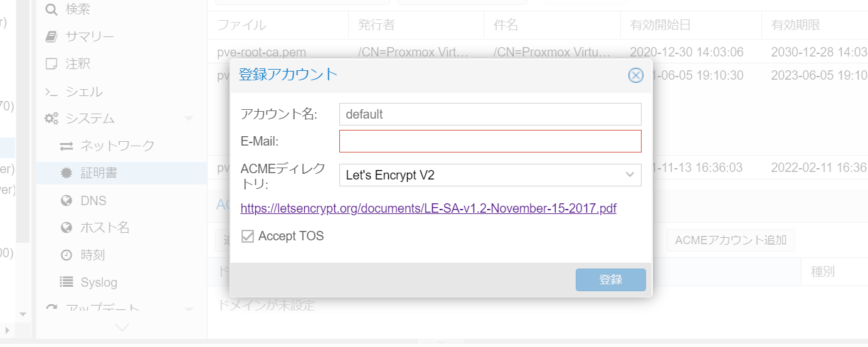
Task: Open DNS globe icon entry
Action: tap(66, 201)
